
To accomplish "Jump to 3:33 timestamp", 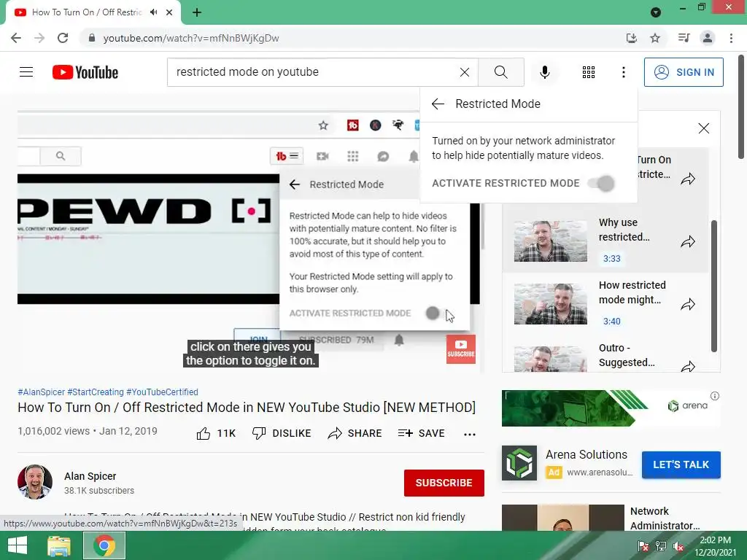I will [612, 259].
